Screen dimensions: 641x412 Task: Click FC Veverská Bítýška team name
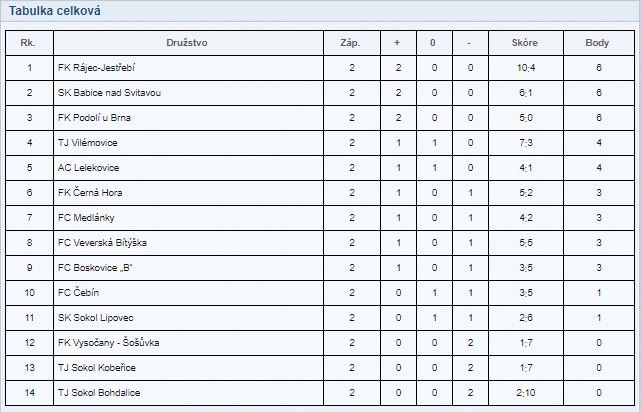102,242
